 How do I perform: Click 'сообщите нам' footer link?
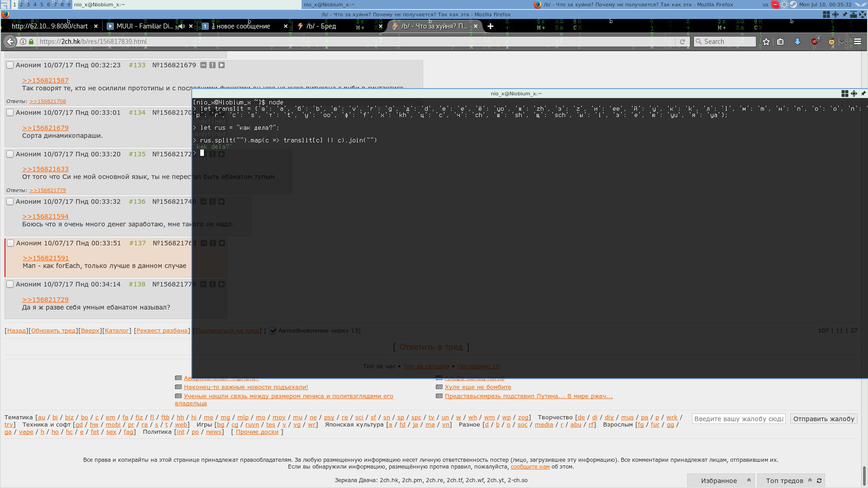click(x=530, y=467)
